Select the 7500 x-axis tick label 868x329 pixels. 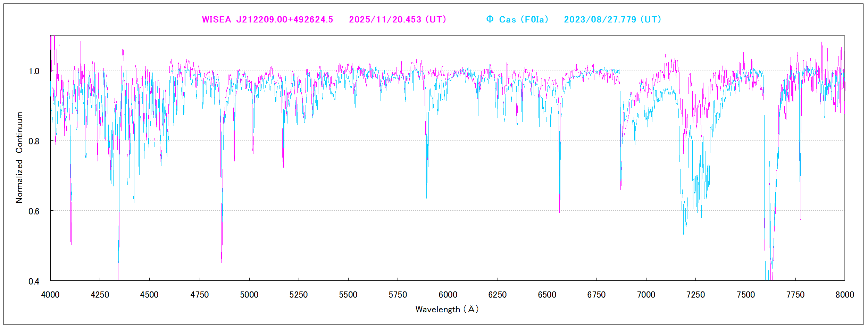[745, 295]
